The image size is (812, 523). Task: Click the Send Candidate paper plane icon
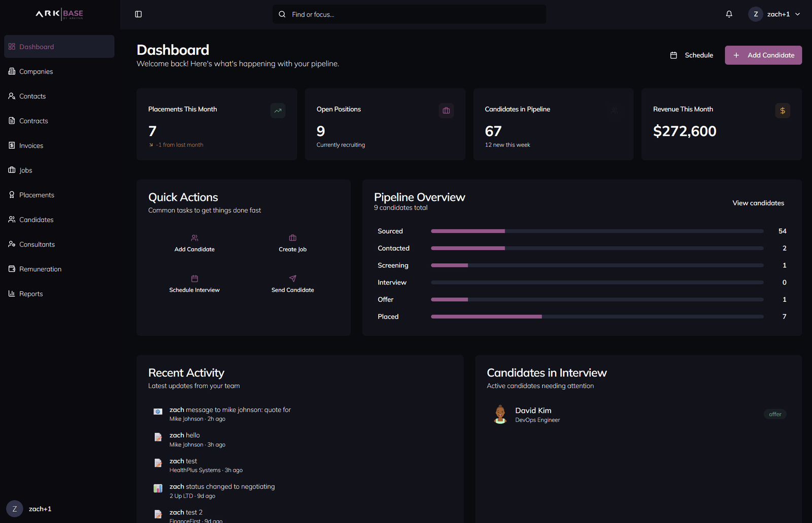coord(293,278)
